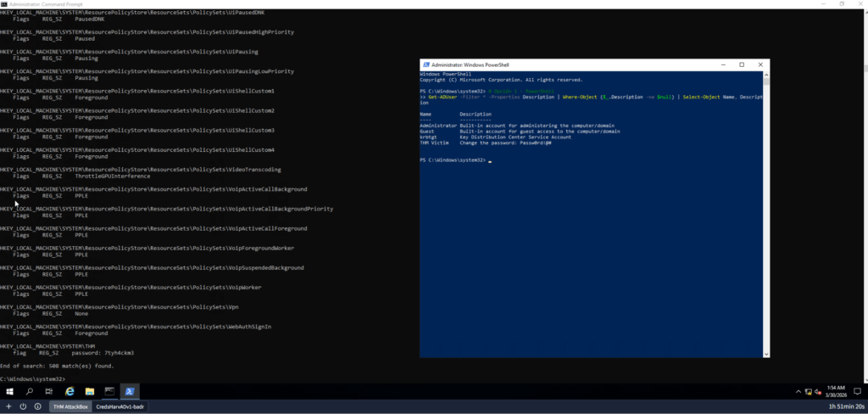Viewport: 868px width, 414px height.
Task: Click the VoipActiveCallForeground registry key line
Action: (x=153, y=228)
